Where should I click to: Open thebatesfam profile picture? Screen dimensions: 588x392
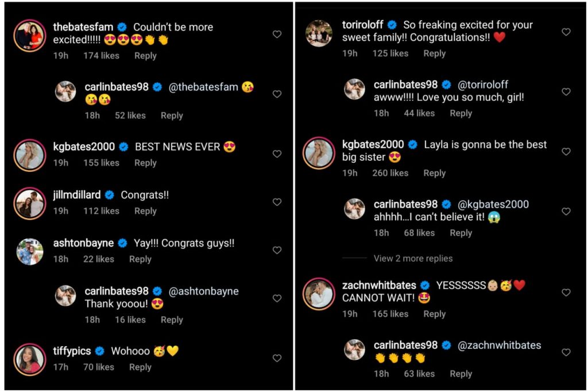tap(29, 35)
